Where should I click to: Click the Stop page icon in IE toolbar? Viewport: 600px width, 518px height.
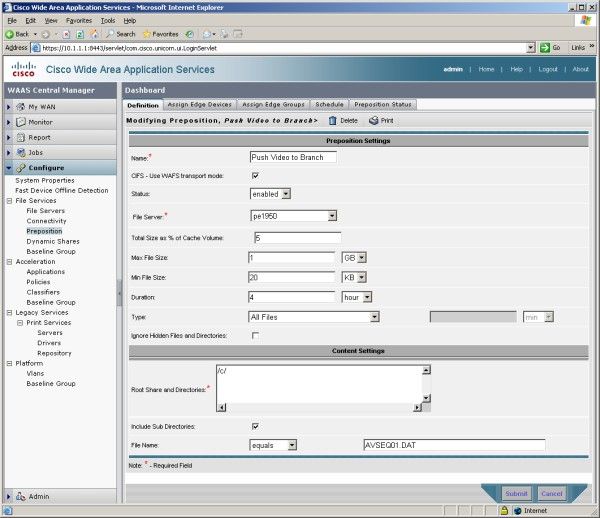pos(66,34)
